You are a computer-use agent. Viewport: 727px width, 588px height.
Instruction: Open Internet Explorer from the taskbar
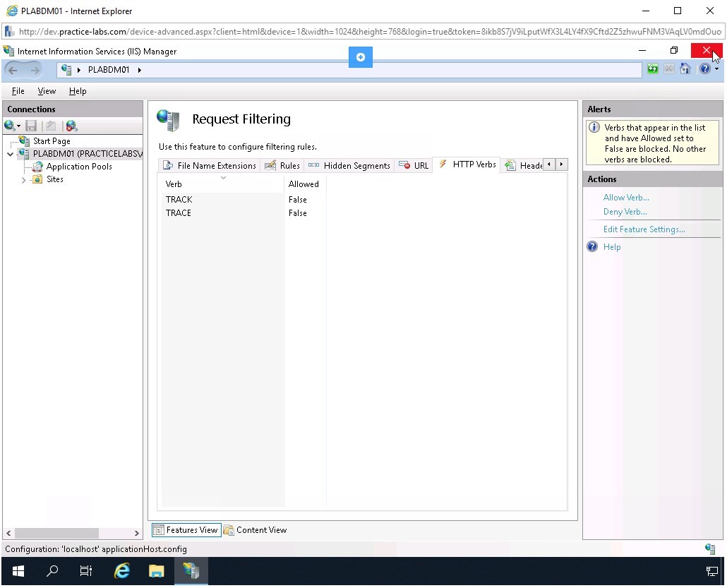121,571
